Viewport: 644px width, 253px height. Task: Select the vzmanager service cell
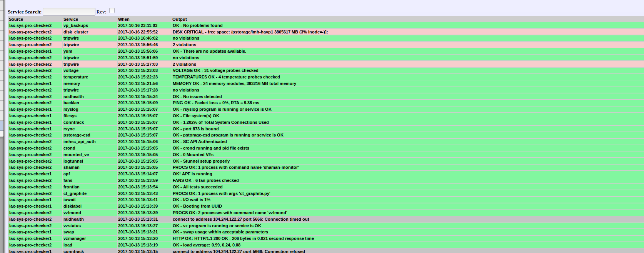pyautogui.click(x=75, y=238)
